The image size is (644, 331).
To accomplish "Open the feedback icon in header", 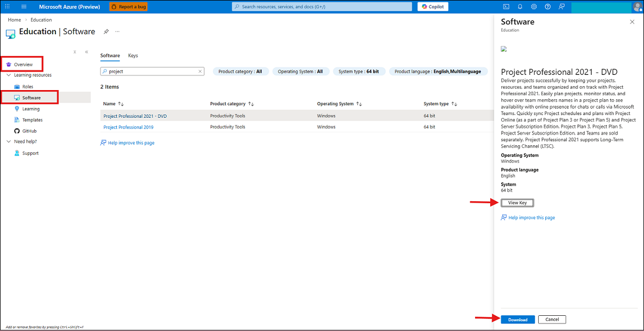I will pyautogui.click(x=562, y=7).
